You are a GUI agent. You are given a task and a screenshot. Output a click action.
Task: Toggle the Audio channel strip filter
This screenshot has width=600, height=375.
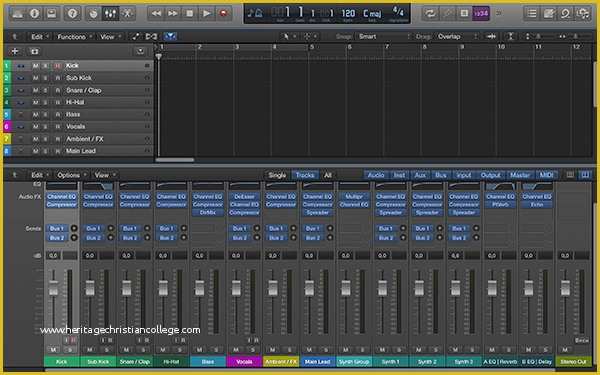point(376,175)
